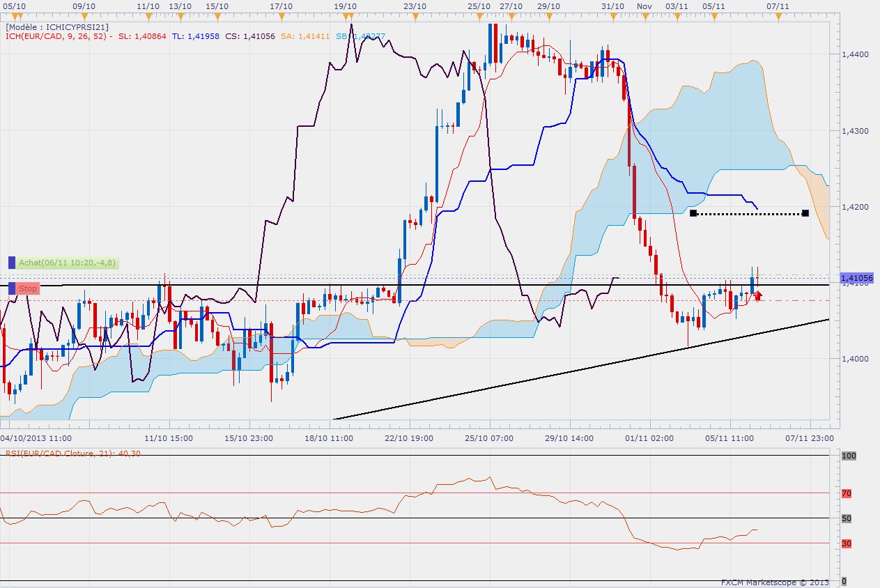Screen dimensions: 880x588
Task: Click the RSI(EUR/CAD Cloture, 21) indicator label
Action: [73, 454]
